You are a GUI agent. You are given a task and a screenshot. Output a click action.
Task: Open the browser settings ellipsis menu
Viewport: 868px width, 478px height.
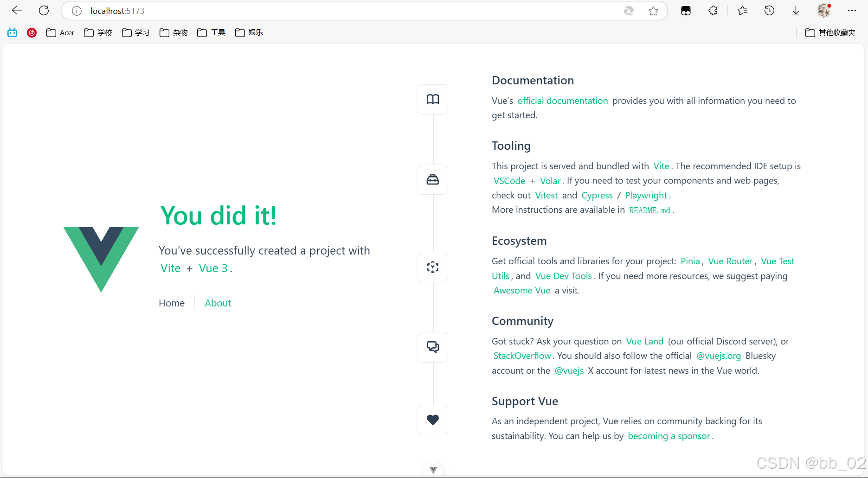[x=852, y=10]
